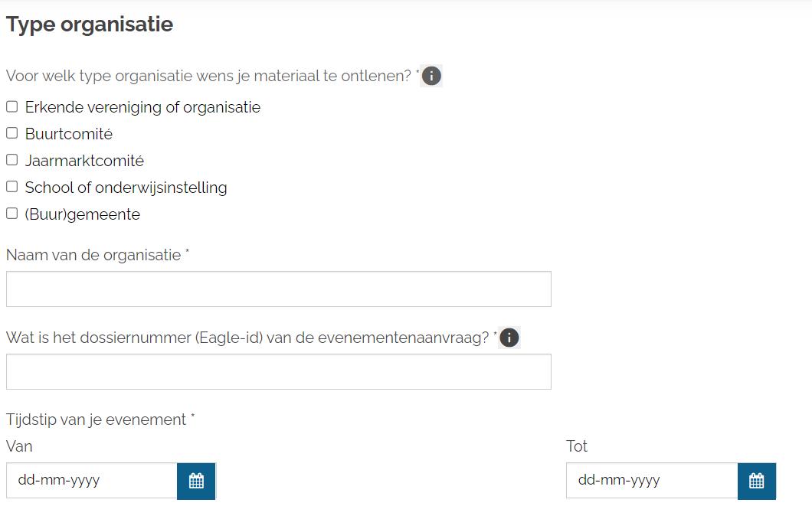Open calendar picker for the Tot date

[x=757, y=481]
